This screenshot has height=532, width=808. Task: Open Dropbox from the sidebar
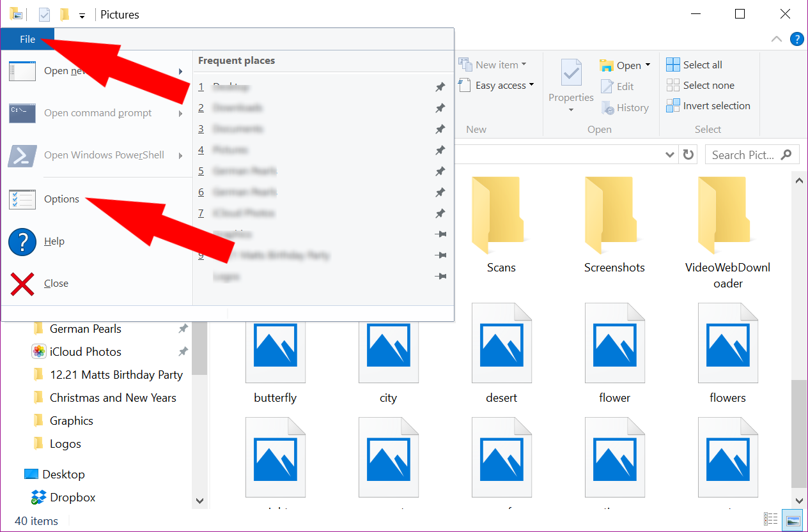coord(71,497)
